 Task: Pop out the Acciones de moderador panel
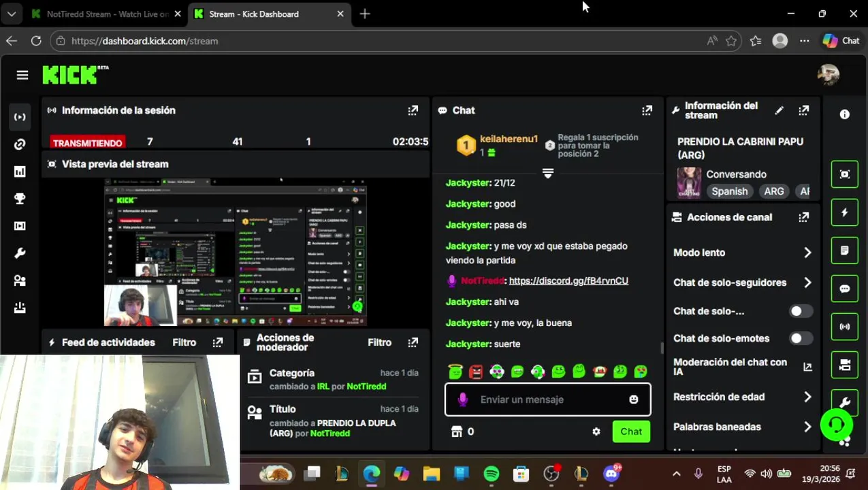tap(413, 342)
